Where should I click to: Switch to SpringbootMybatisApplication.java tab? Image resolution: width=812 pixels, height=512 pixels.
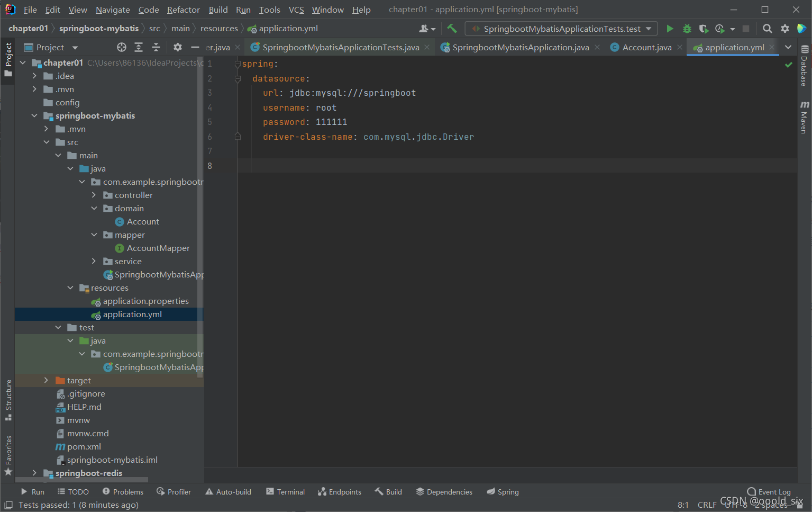(x=520, y=47)
